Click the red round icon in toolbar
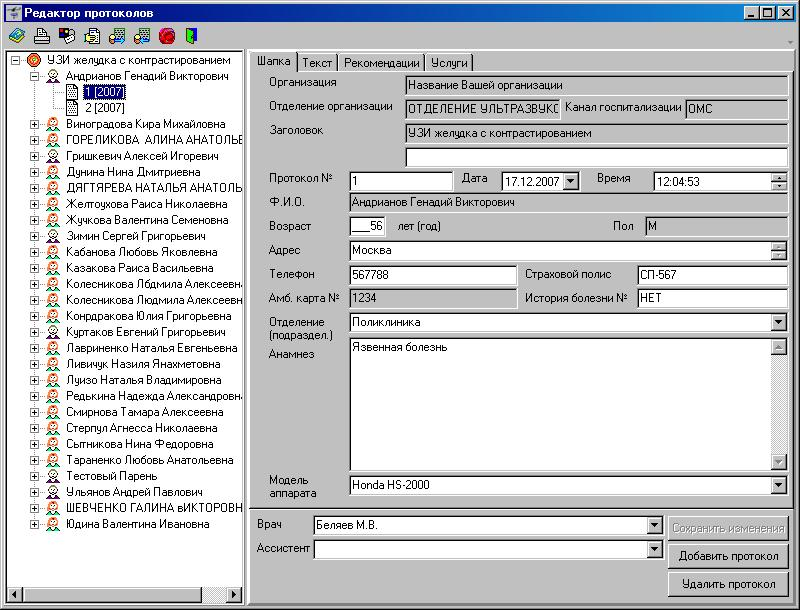The width and height of the screenshot is (800, 610). pos(166,36)
